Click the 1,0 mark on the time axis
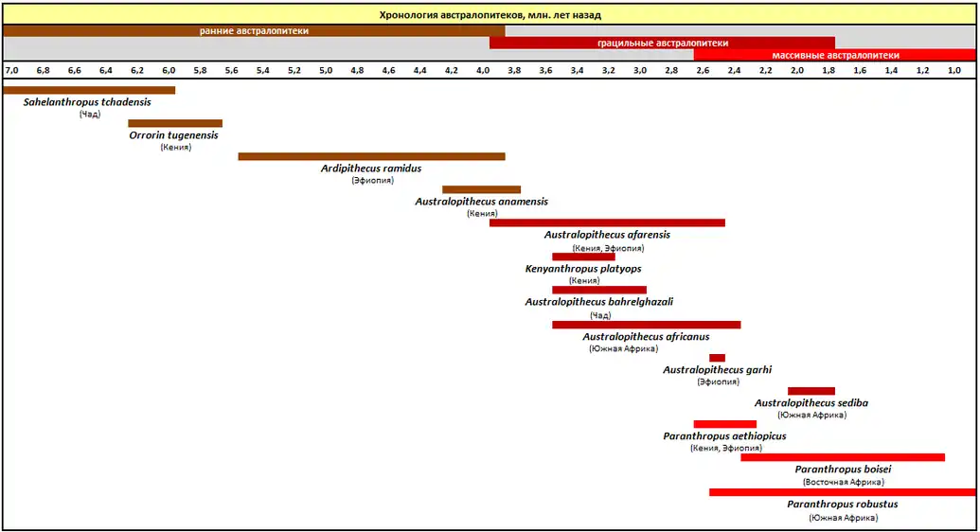980x532 pixels. (953, 71)
